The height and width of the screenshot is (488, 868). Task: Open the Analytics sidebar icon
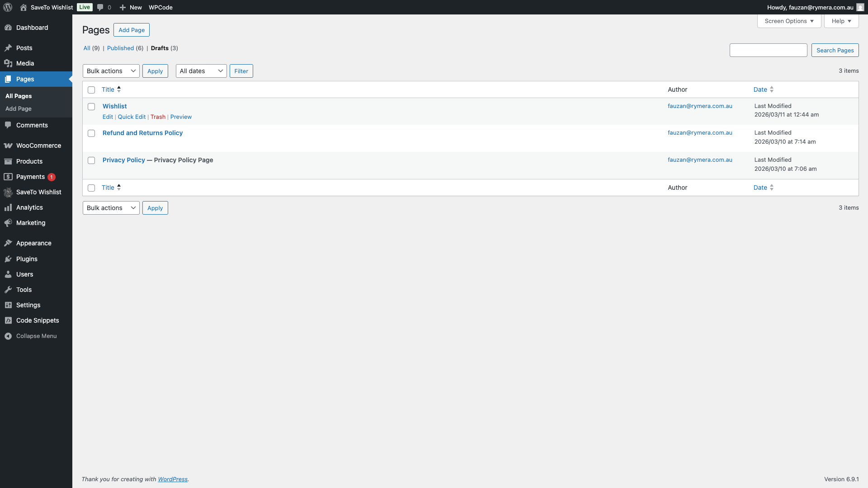[8, 207]
